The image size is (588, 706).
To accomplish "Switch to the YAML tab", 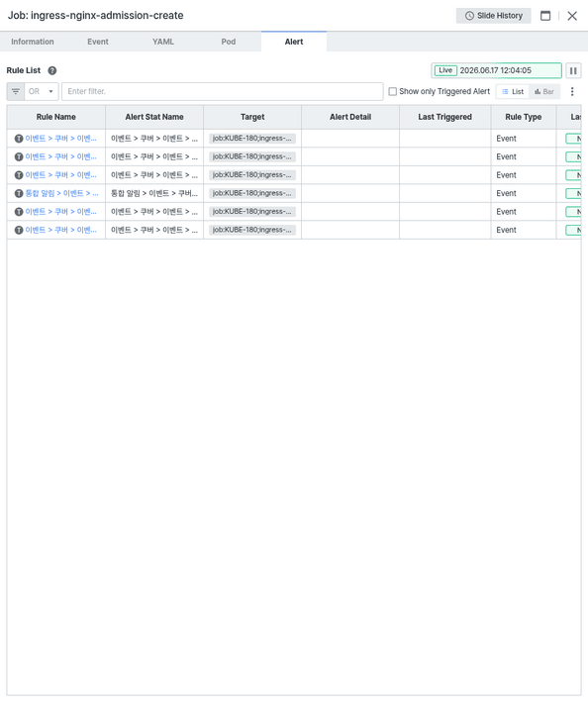I will coord(163,42).
